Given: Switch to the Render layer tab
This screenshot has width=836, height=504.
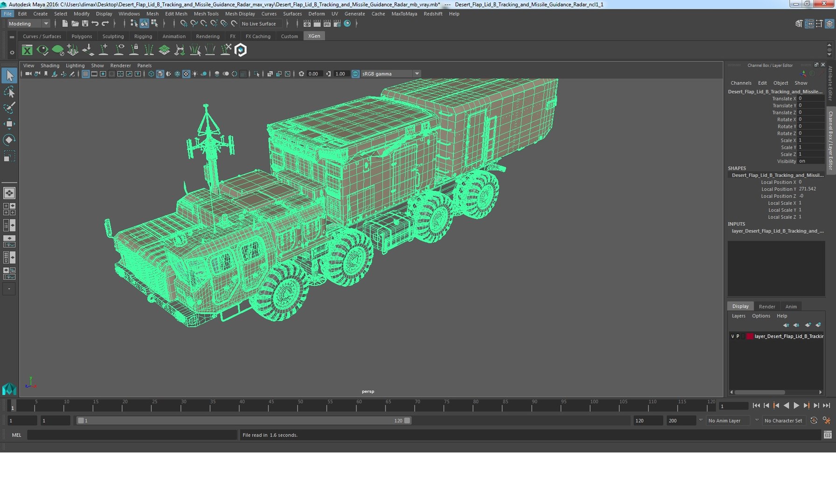Looking at the screenshot, I should (766, 306).
